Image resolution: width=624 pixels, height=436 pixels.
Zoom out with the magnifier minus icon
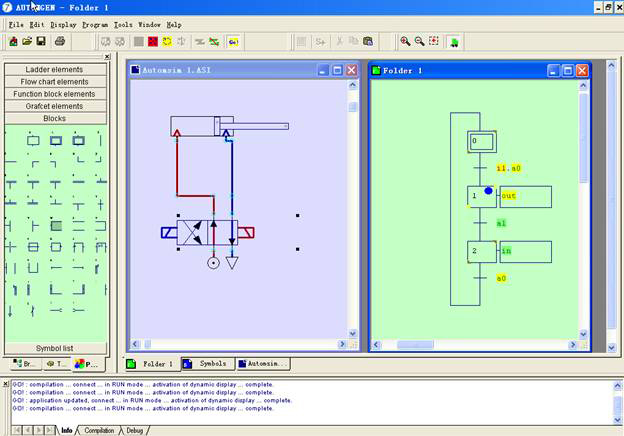pos(419,41)
